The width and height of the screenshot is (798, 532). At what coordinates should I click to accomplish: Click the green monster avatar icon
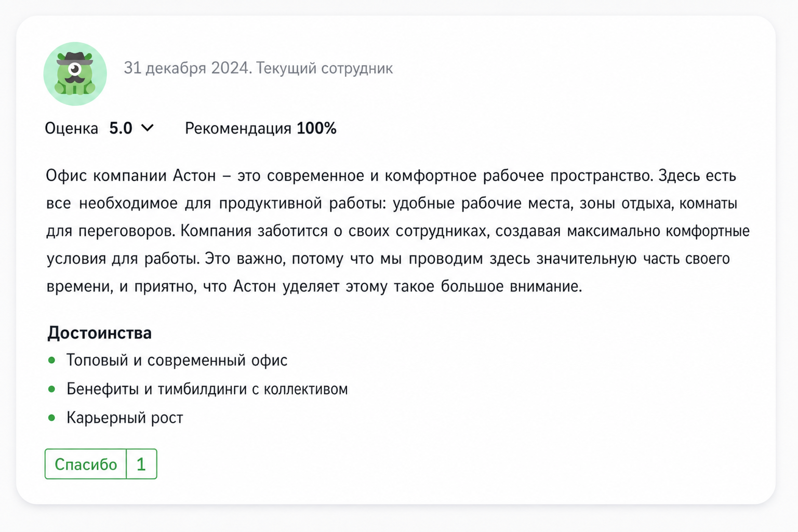coord(75,74)
